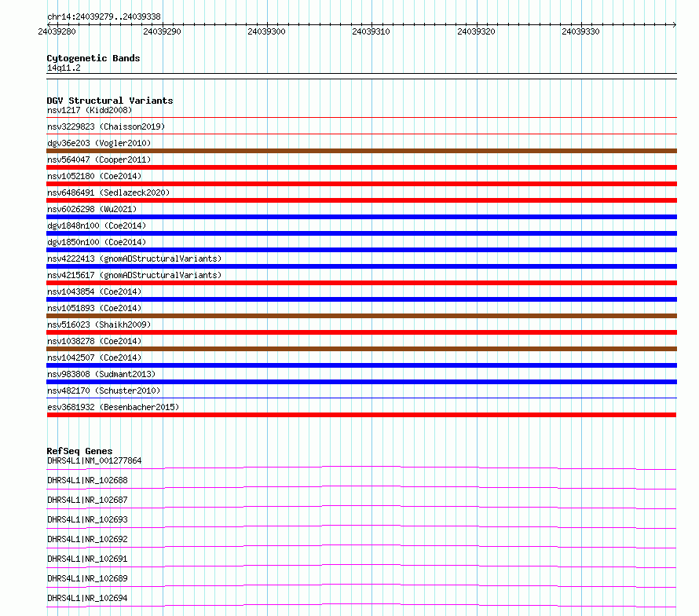Open variant dgv1848n100 (Coe2014)
This screenshot has width=699, height=616.
97,225
